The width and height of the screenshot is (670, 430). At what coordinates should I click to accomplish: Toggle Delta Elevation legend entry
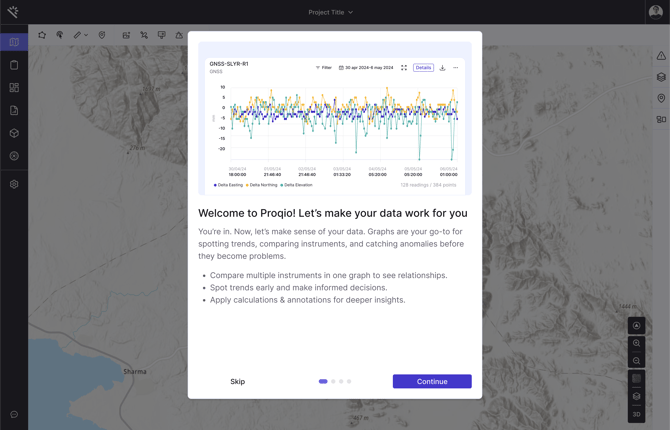pos(297,185)
